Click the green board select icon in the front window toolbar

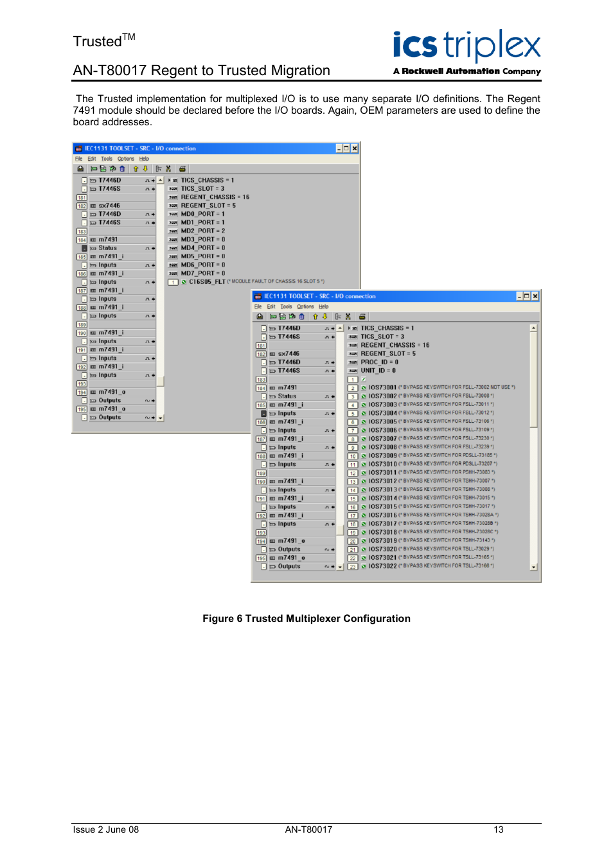273,317
